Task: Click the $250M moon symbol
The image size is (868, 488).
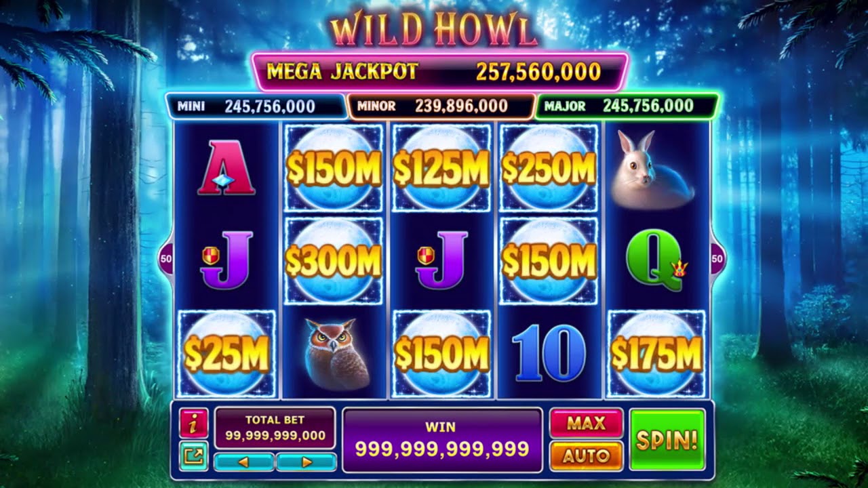Action: [549, 168]
